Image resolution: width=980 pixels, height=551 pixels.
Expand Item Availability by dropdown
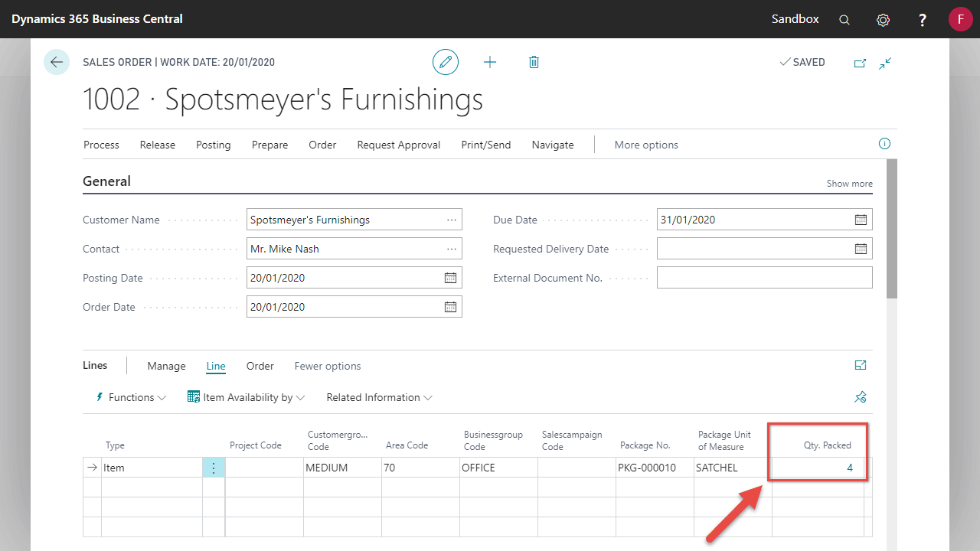[x=247, y=397]
